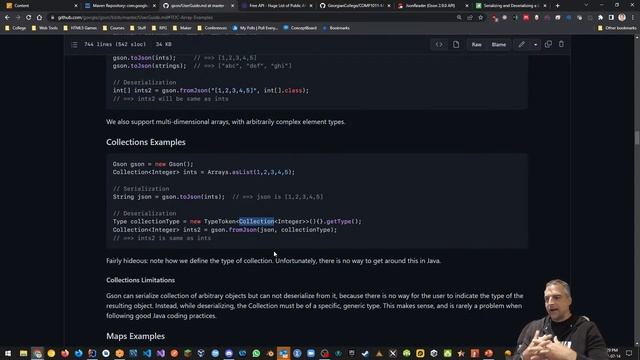
Task: Bookmark this page with the star icon
Action: (481, 18)
